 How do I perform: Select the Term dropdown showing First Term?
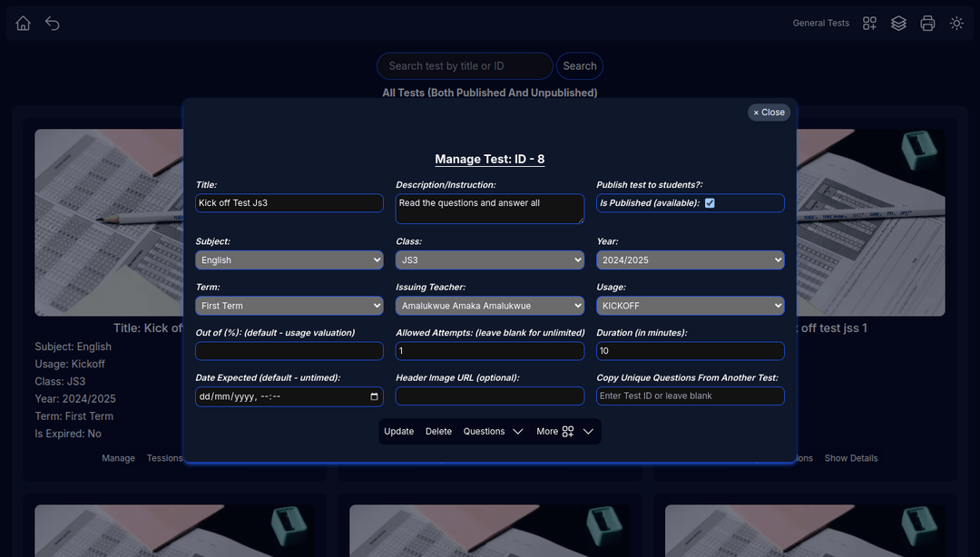coord(289,306)
